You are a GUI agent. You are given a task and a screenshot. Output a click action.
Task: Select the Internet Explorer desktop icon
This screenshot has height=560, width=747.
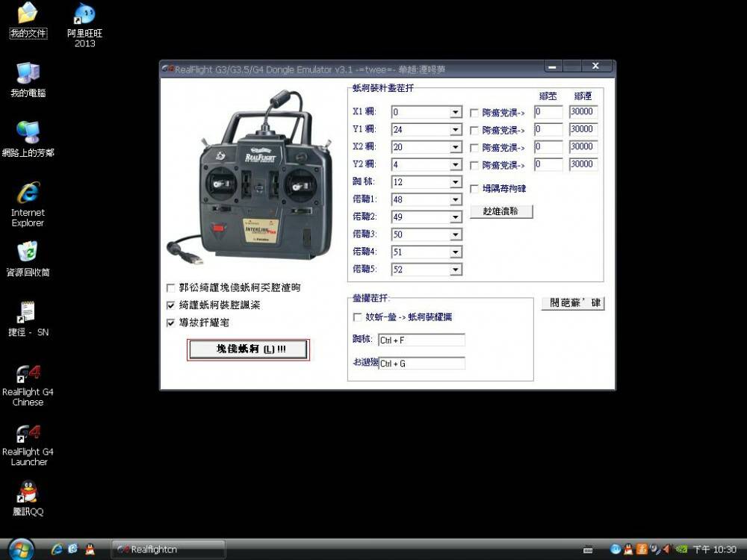pos(28,204)
